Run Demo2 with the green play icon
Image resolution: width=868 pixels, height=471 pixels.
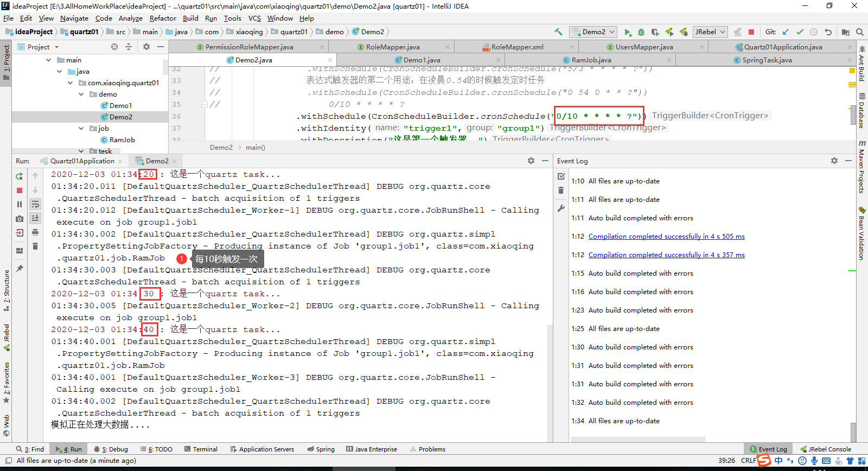pos(628,32)
